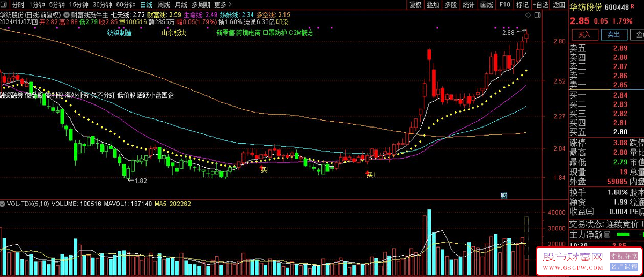Click the 统计 statistics button

tap(469, 4)
